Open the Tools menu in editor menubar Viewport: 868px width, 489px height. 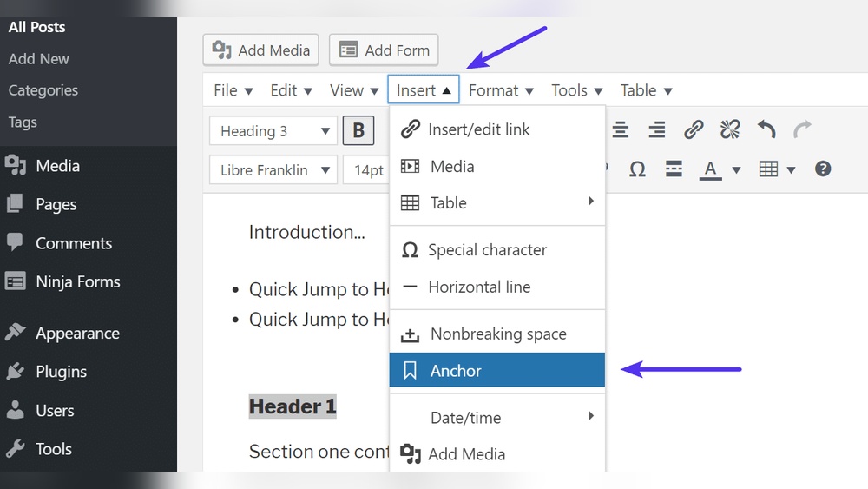(577, 90)
